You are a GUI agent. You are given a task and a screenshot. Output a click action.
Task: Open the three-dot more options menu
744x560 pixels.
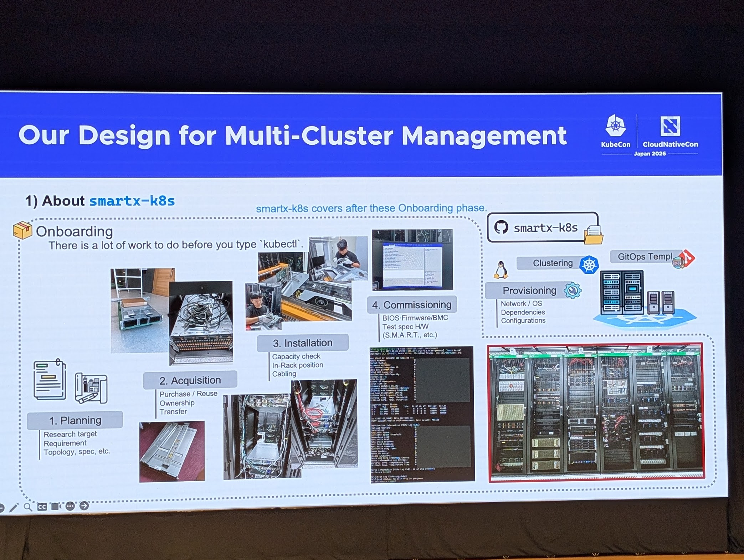[70, 506]
